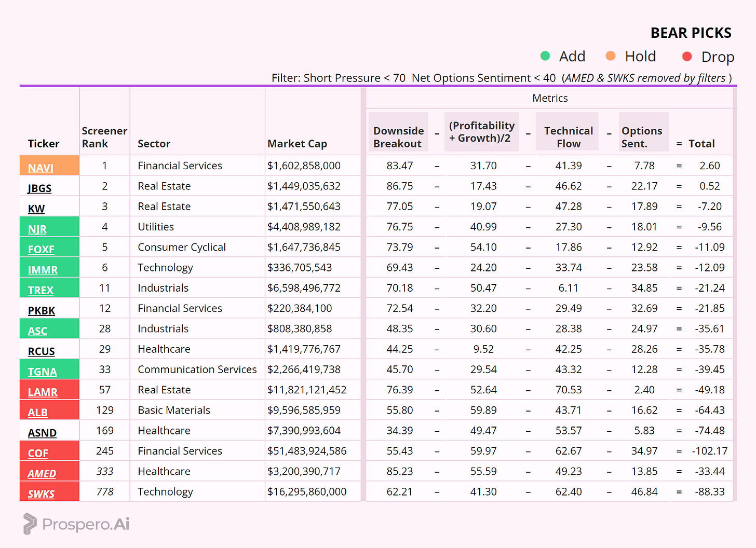Image resolution: width=756 pixels, height=548 pixels.
Task: Click the Metrics group header
Action: click(x=550, y=98)
